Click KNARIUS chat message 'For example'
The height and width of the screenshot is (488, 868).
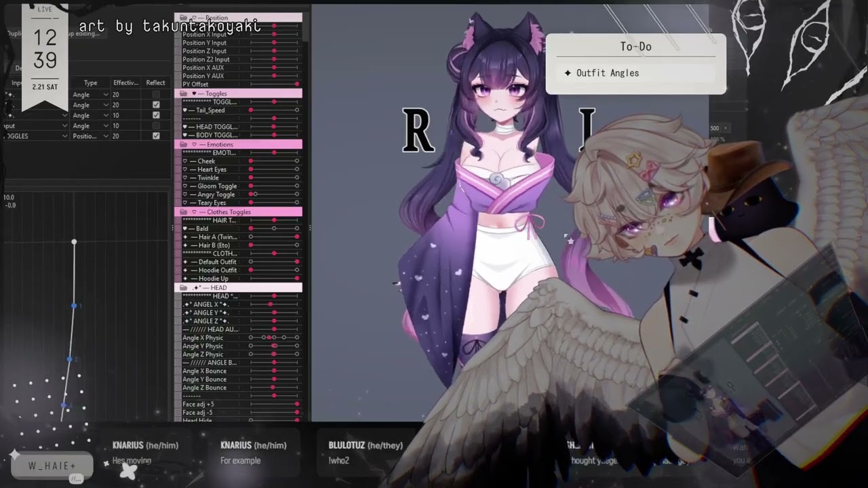(x=240, y=461)
